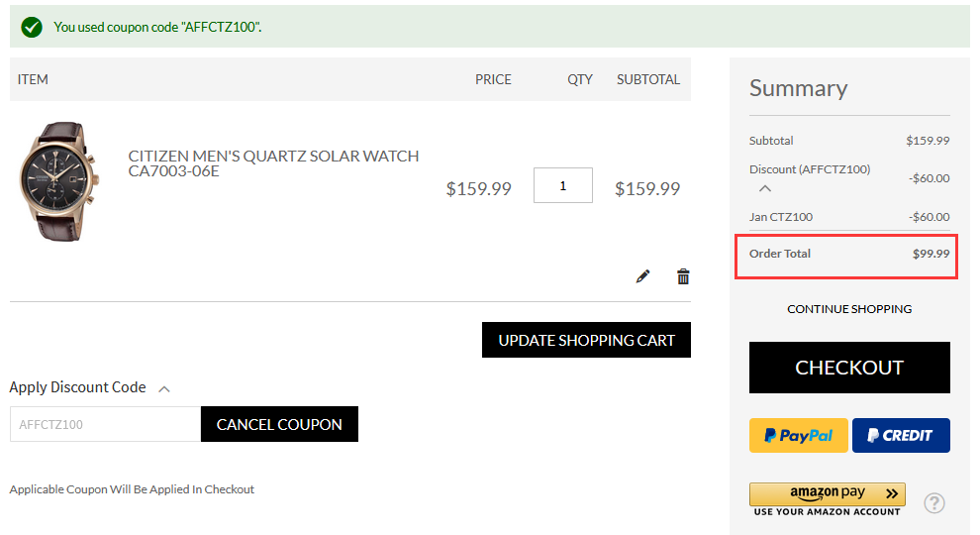Select the Amazon Pay button
980x535 pixels.
tap(827, 499)
